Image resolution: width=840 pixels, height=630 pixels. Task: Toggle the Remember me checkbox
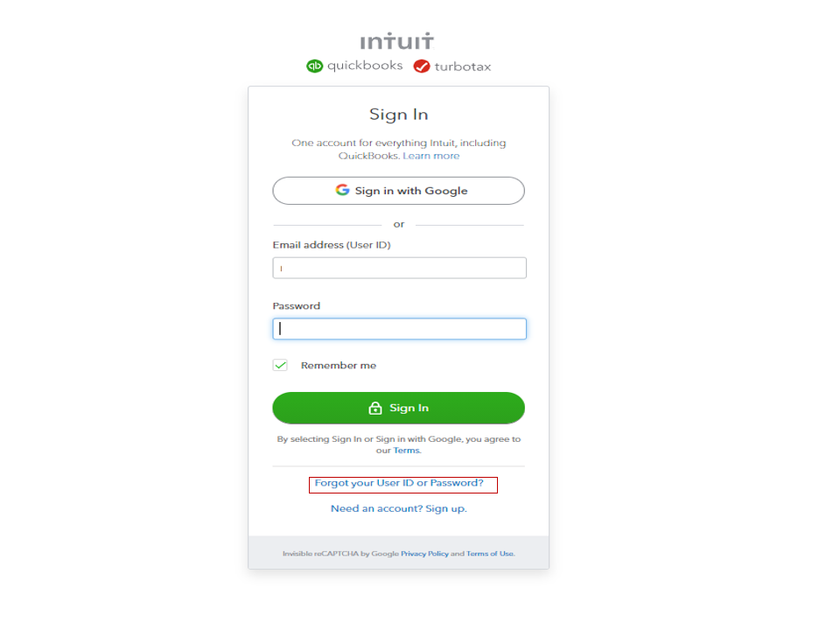pyautogui.click(x=280, y=365)
